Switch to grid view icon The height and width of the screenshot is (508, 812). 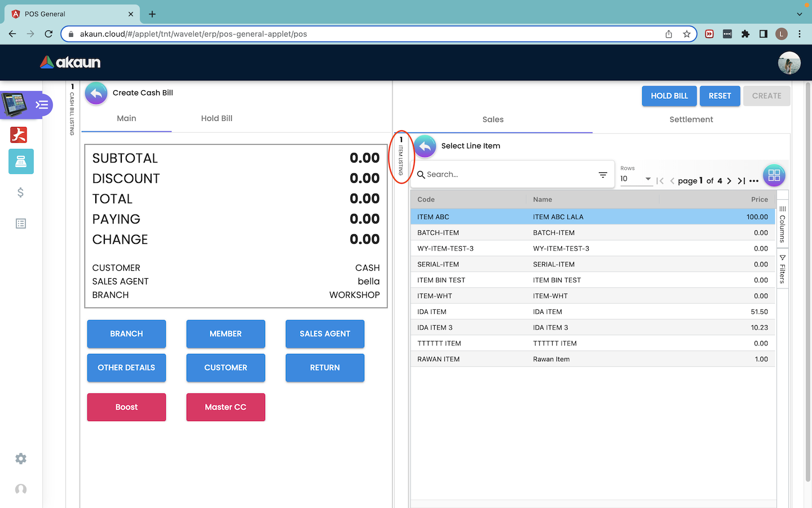774,176
